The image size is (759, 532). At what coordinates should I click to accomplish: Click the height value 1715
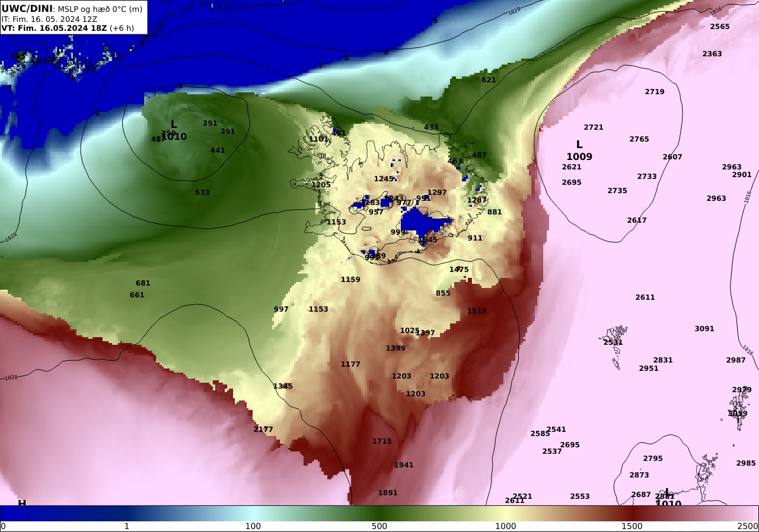pyautogui.click(x=382, y=441)
